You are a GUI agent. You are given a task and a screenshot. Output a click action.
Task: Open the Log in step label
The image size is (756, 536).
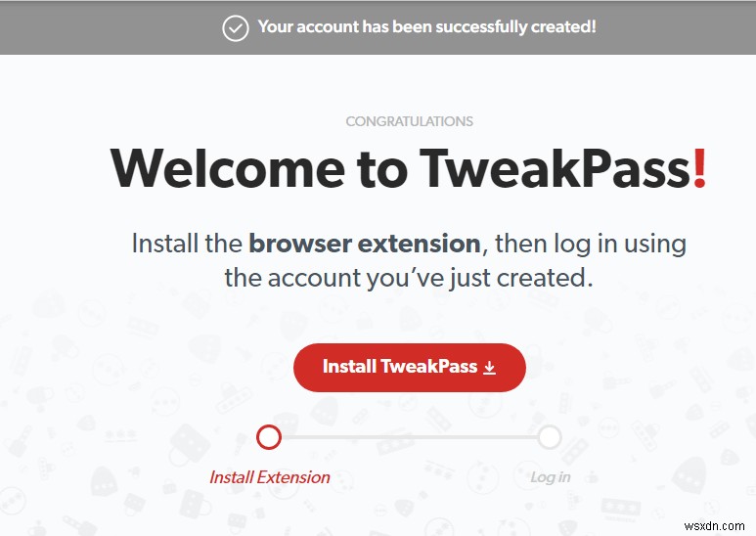tap(550, 477)
